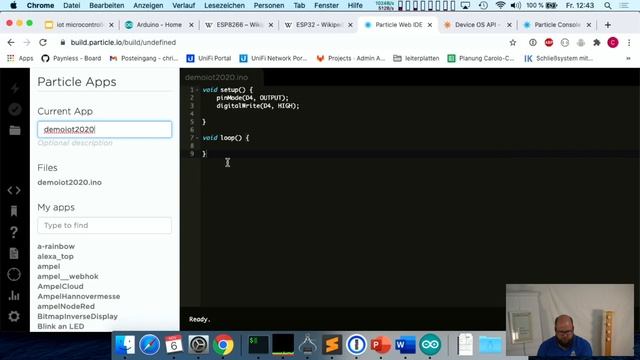Open the Arduino IDE from the dock
This screenshot has height=360, width=640.
pyautogui.click(x=430, y=345)
